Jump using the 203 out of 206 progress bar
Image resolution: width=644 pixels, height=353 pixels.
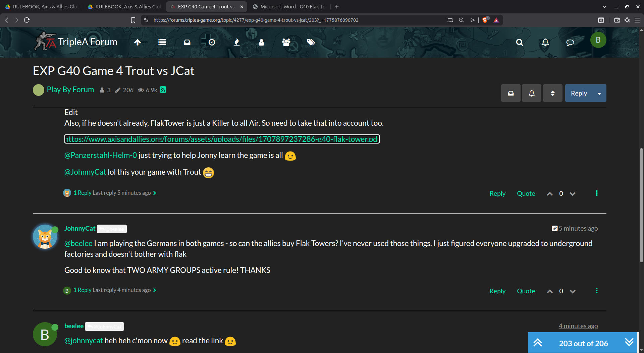pyautogui.click(x=583, y=343)
